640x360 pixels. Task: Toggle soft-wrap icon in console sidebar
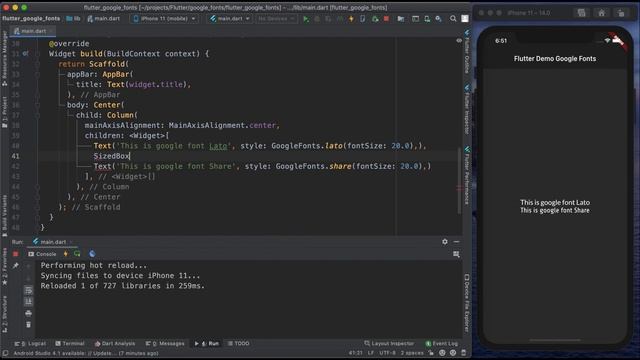coord(28,290)
